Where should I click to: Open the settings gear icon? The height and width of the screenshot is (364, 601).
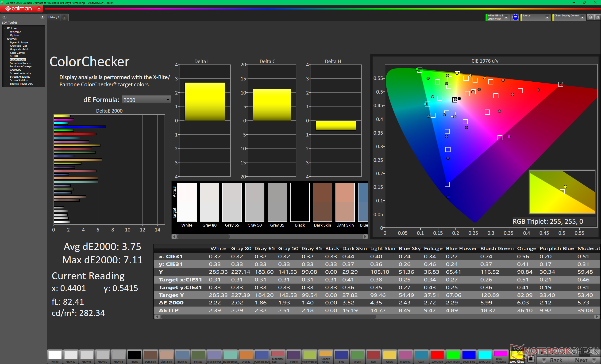(590, 17)
